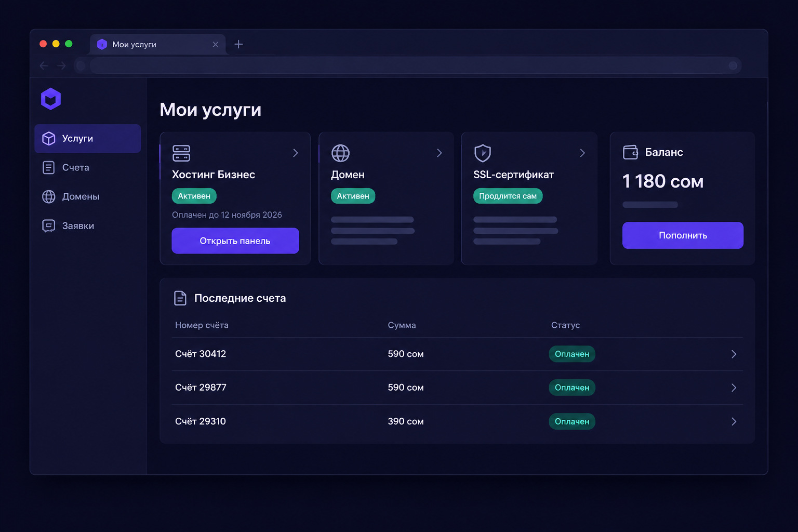The height and width of the screenshot is (532, 798).
Task: Click the Активен badge on Хостинг Бизнес
Action: click(194, 196)
